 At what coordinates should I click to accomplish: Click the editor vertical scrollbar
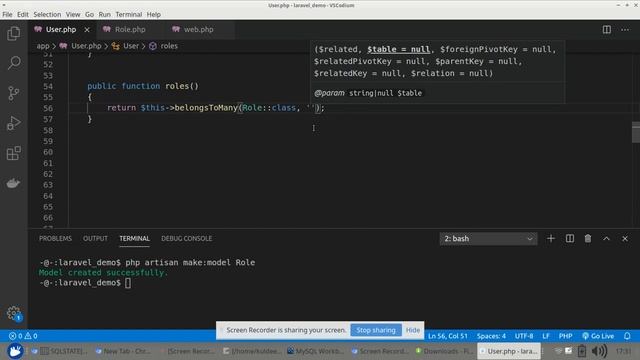[x=636, y=132]
